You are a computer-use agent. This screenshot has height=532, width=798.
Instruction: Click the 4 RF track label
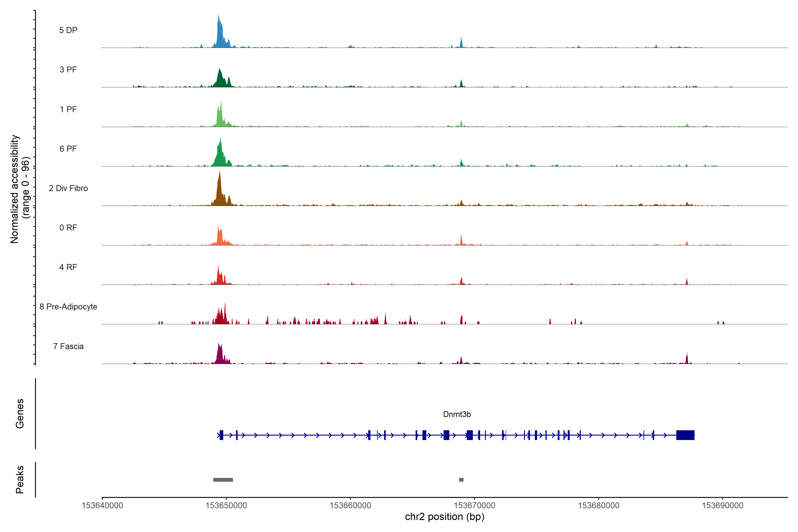(x=68, y=267)
